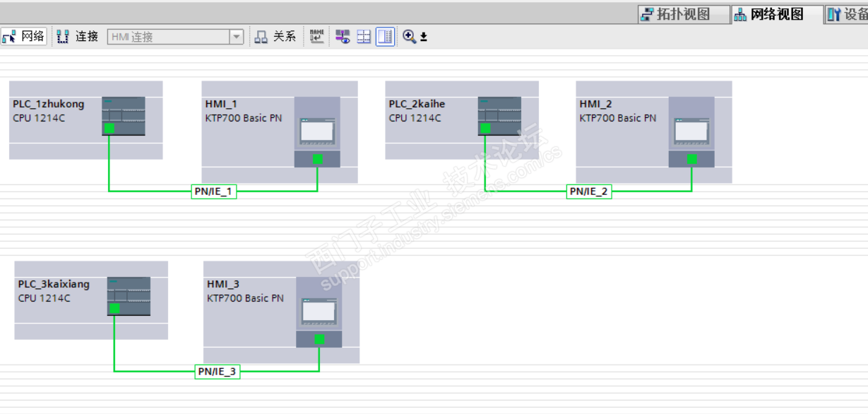The width and height of the screenshot is (868, 414).
Task: Select the PN/IE_3 subnet label
Action: point(218,371)
